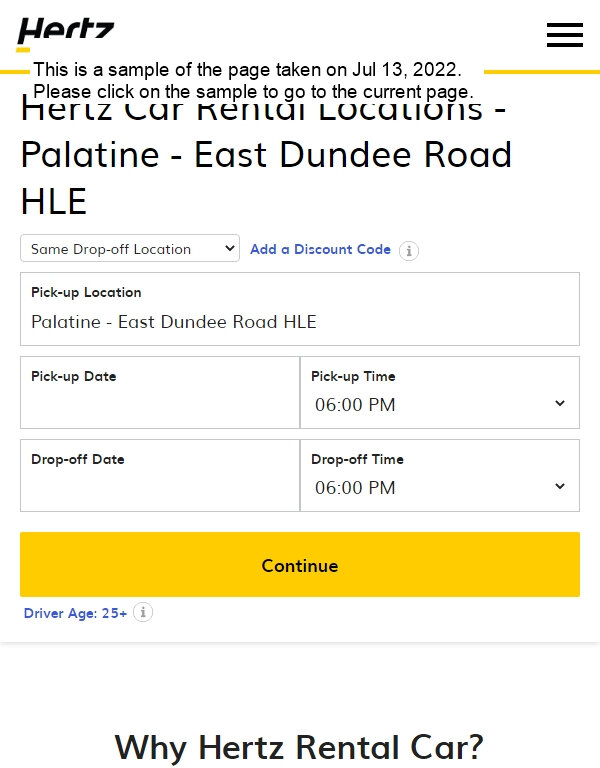Image resolution: width=600 pixels, height=768 pixels.
Task: Open the Pick-up Time dropdown
Action: click(x=439, y=393)
